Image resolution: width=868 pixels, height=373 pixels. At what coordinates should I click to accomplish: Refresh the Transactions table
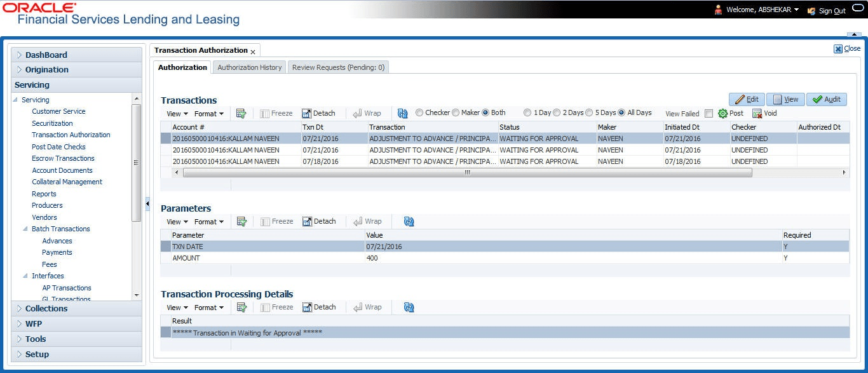tap(403, 113)
